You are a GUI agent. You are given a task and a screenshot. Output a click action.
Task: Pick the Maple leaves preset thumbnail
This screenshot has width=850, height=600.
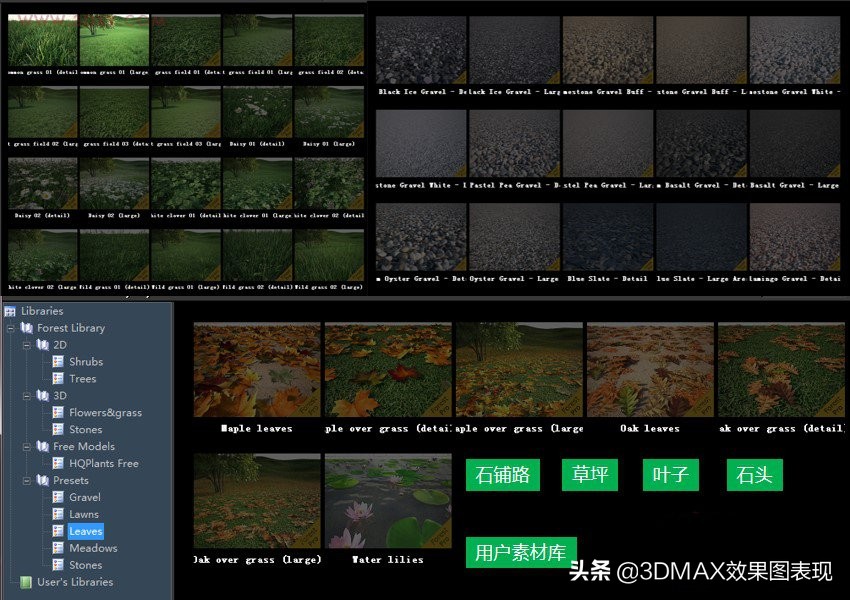[256, 369]
